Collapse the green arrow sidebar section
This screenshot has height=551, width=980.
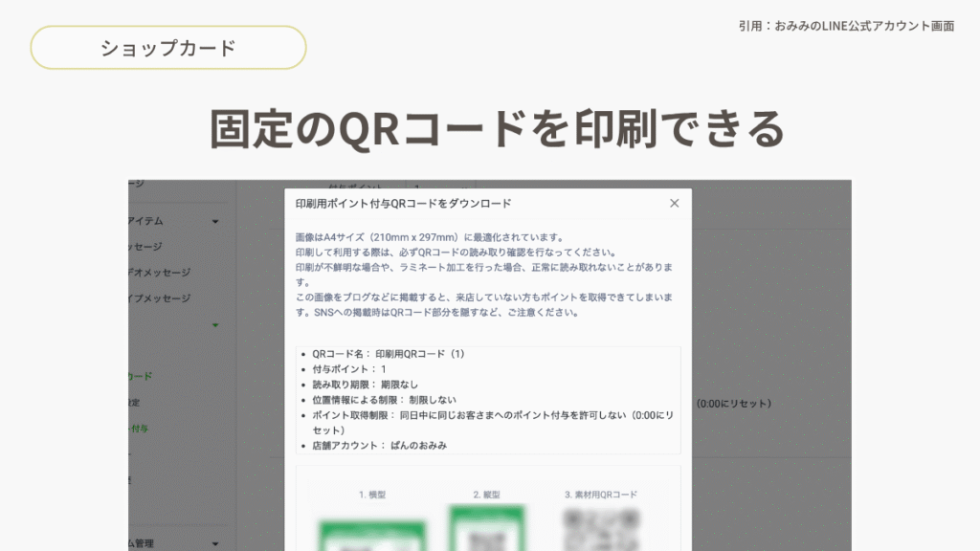pos(215,325)
